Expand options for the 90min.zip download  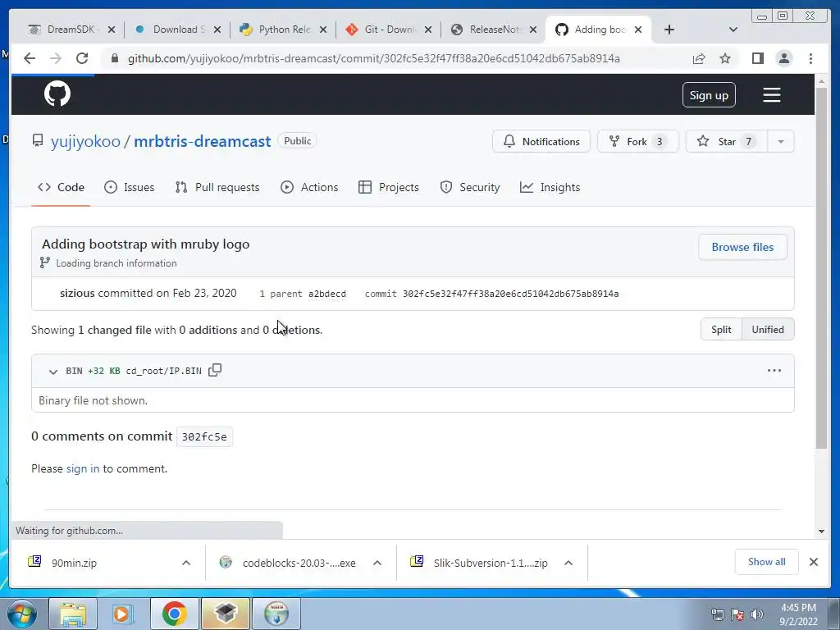tap(186, 563)
